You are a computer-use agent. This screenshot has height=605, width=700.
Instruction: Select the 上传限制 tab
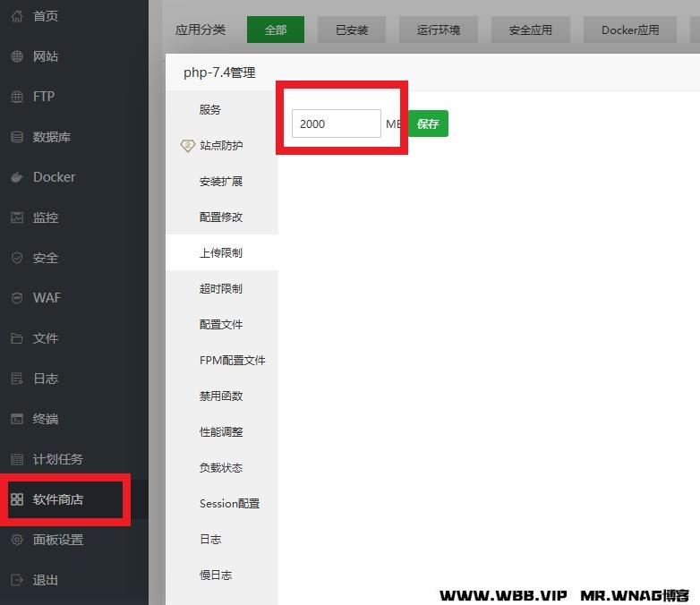point(222,252)
